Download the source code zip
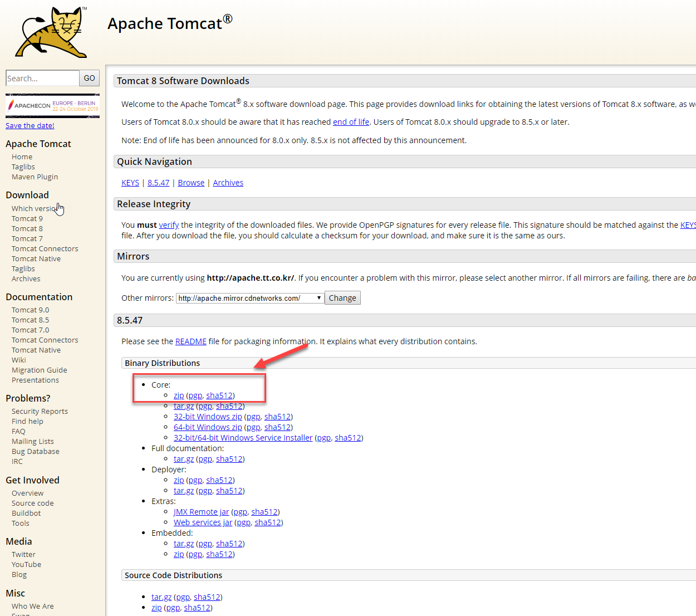 156,608
